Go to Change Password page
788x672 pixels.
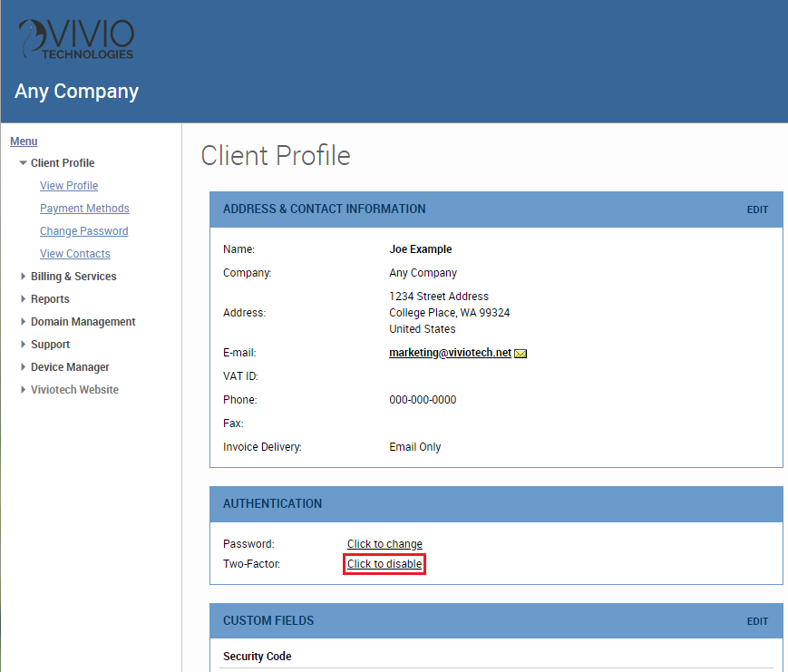(83, 231)
